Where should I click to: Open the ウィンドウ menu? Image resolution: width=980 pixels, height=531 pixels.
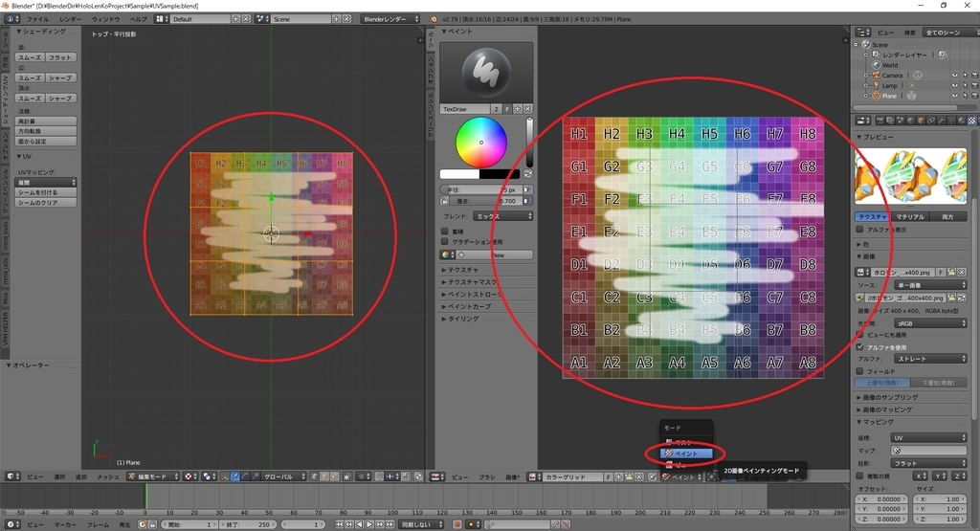point(105,19)
